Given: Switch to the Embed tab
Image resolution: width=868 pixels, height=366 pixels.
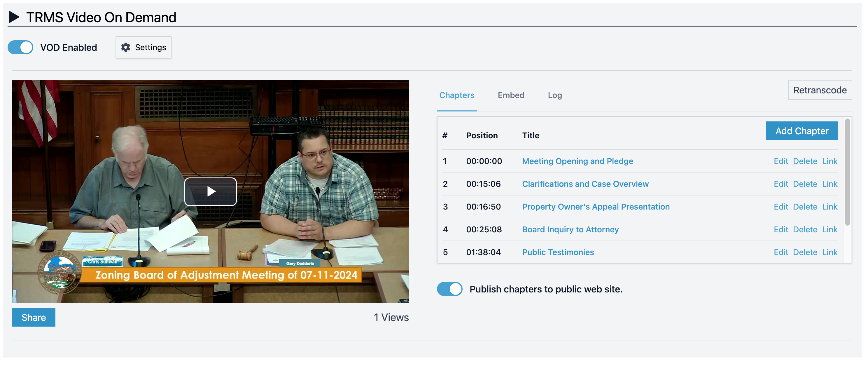Looking at the screenshot, I should (511, 95).
